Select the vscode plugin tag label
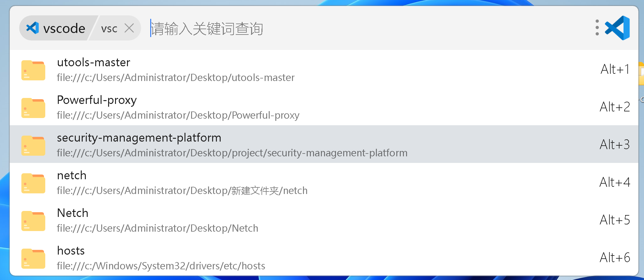The image size is (644, 280). [x=64, y=29]
